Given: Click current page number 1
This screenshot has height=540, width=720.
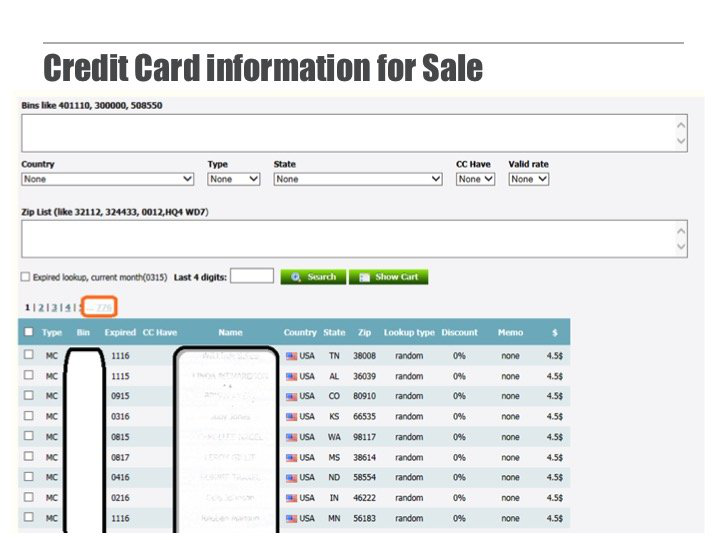Looking at the screenshot, I should point(27,308).
